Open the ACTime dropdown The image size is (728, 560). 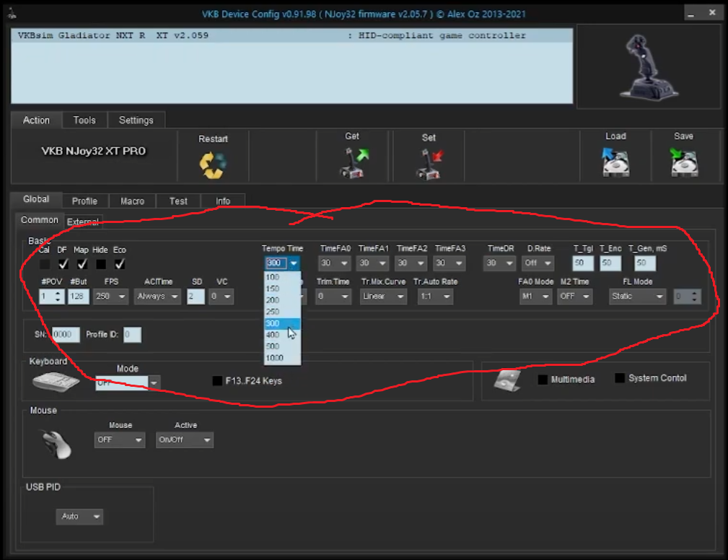[x=157, y=297]
